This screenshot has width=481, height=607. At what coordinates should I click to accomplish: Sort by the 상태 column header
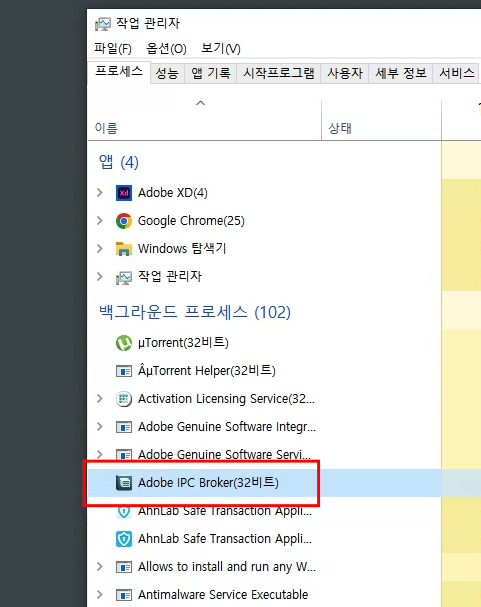[381, 119]
